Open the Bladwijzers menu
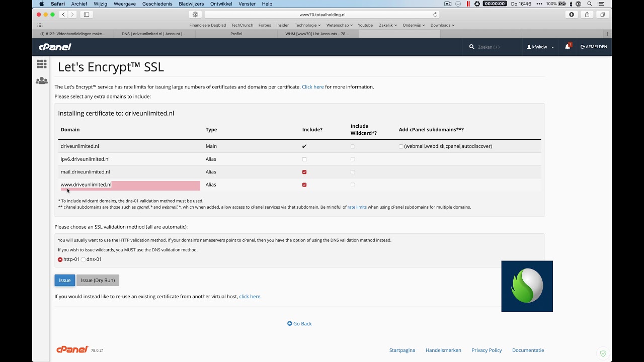The height and width of the screenshot is (362, 644). pos(191,4)
